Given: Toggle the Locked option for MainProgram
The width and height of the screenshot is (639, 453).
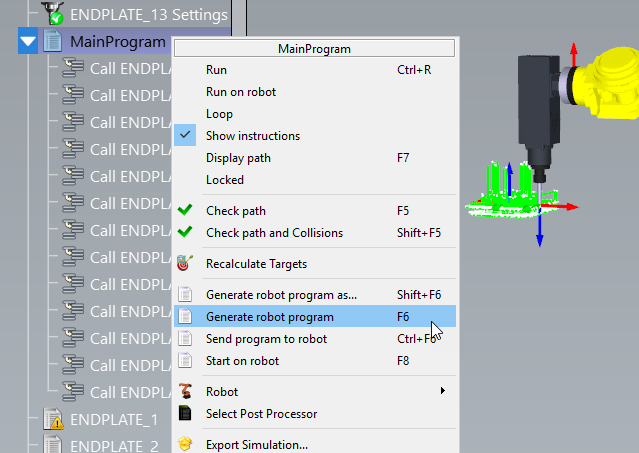Looking at the screenshot, I should (x=224, y=180).
